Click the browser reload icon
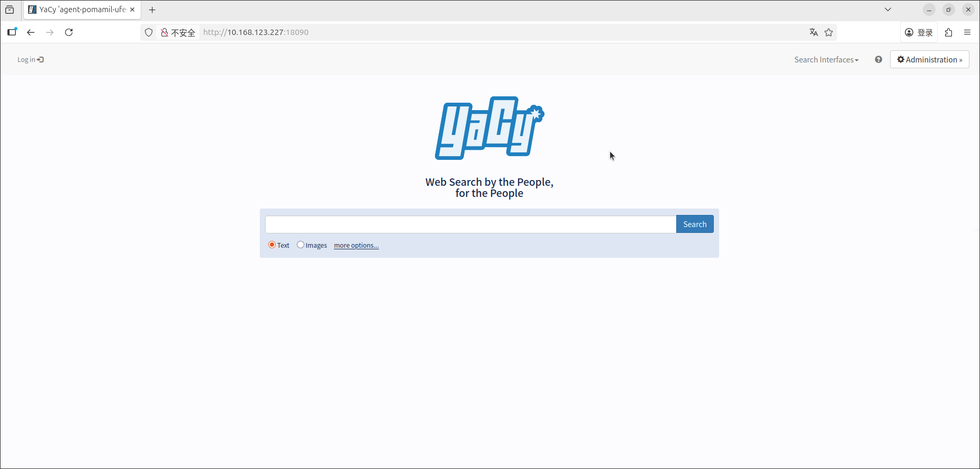Image resolution: width=980 pixels, height=469 pixels. (x=69, y=32)
